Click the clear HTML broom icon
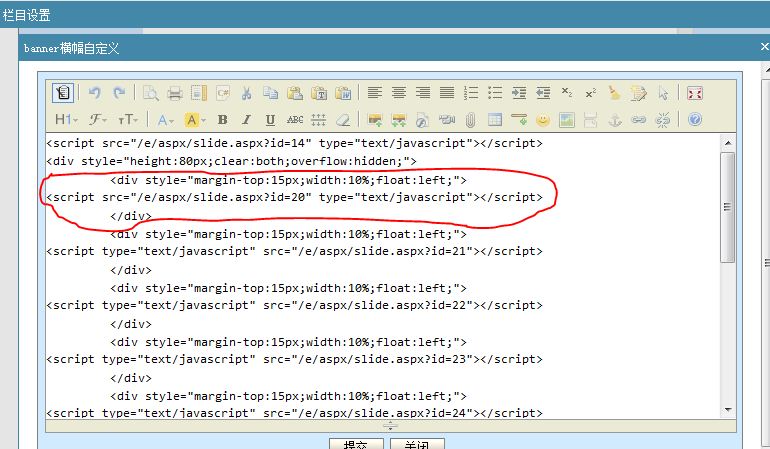This screenshot has height=449, width=770. (615, 93)
